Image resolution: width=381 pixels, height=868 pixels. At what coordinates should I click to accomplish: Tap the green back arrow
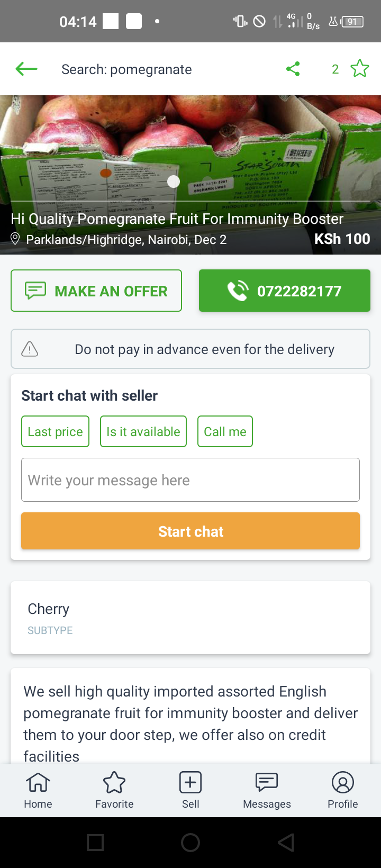(26, 69)
